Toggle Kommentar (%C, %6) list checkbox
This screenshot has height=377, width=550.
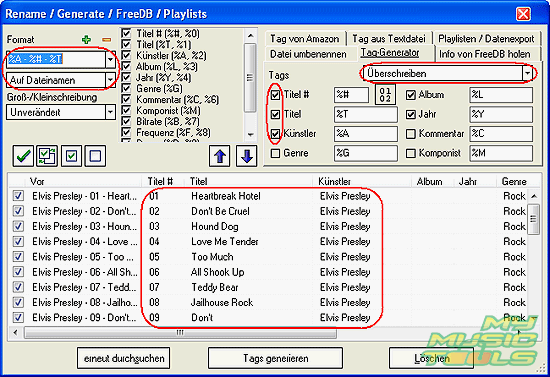tap(126, 99)
